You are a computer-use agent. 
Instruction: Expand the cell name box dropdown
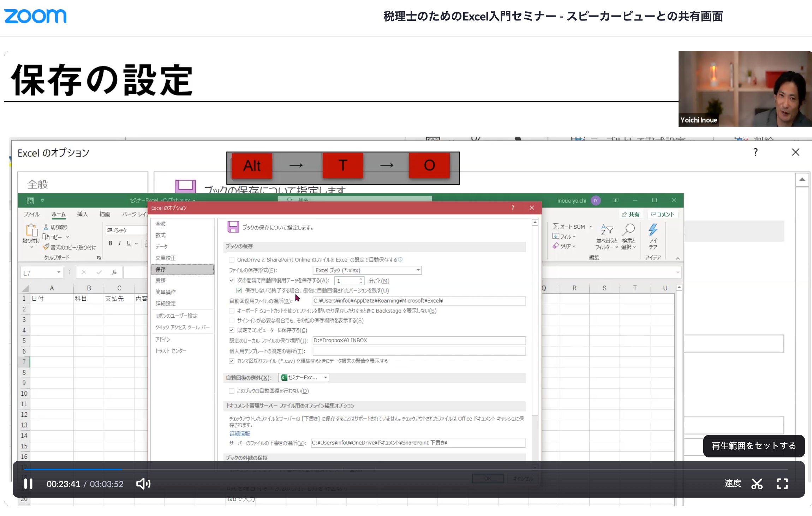pos(59,272)
